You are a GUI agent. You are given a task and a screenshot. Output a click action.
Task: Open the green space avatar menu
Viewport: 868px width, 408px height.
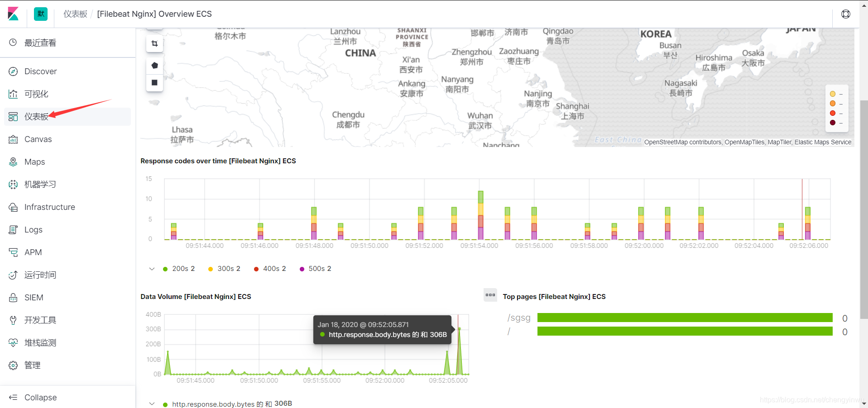(x=41, y=14)
